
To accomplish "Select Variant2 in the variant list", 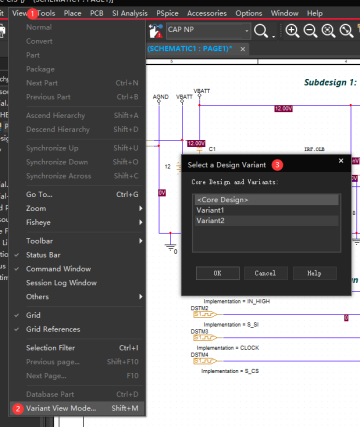I will click(266, 220).
